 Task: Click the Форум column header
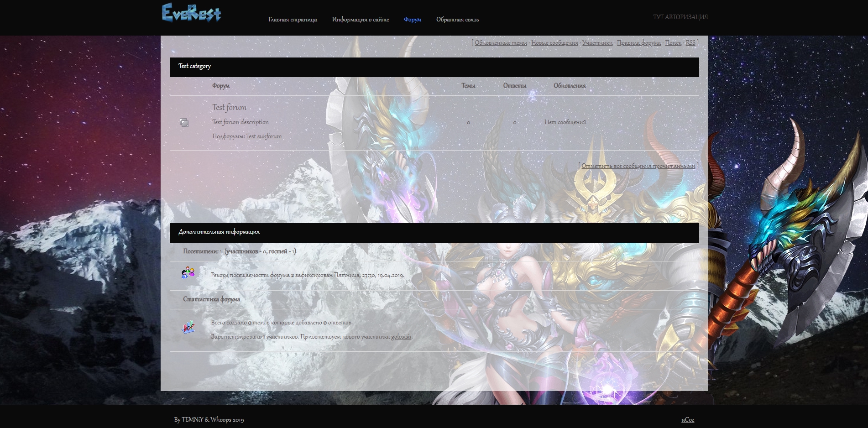pyautogui.click(x=221, y=86)
